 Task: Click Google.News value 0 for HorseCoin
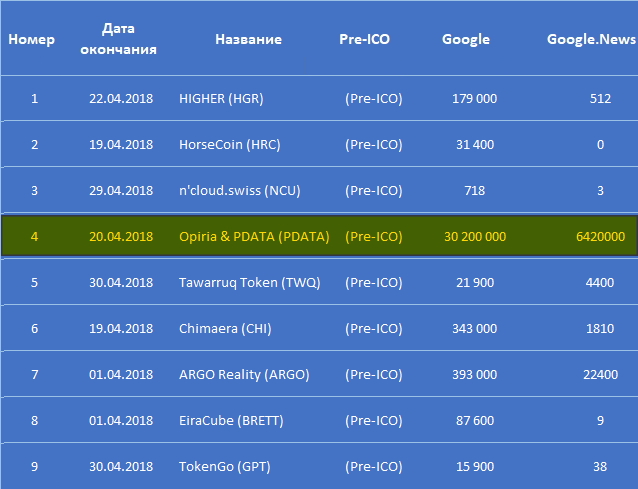pos(600,144)
